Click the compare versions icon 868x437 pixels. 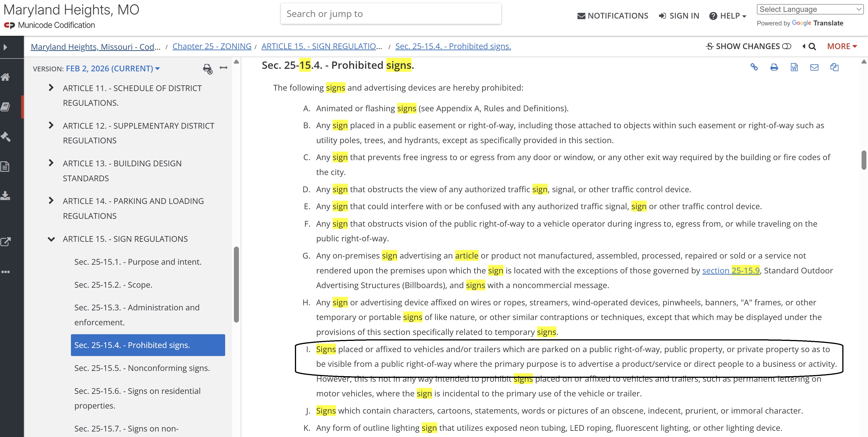coord(834,67)
